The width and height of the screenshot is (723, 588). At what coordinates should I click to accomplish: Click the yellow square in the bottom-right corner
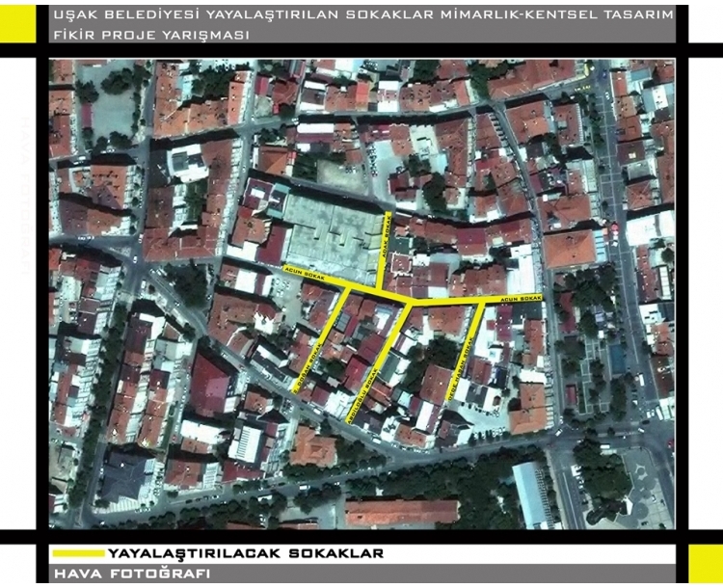pyautogui.click(x=705, y=563)
